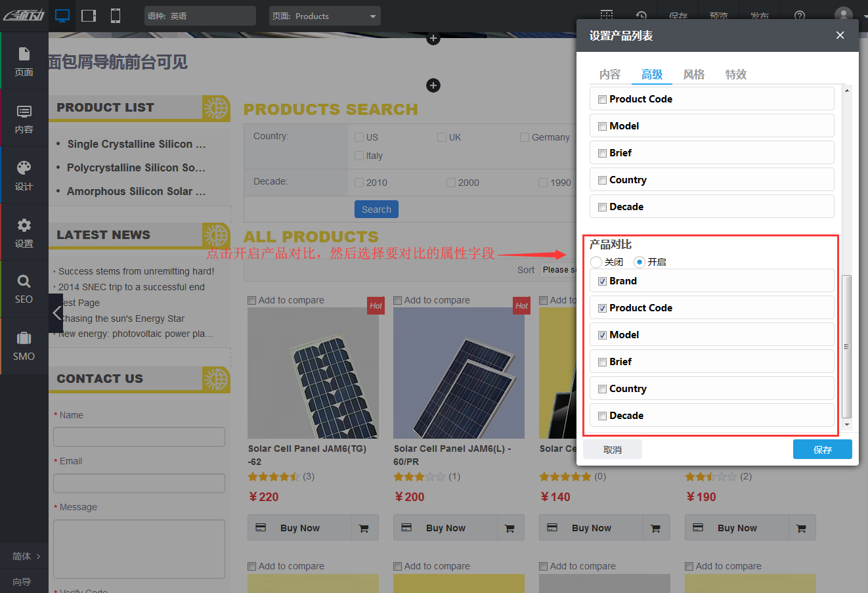
Task: Open the 页面 sidebar panel
Action: [24, 60]
